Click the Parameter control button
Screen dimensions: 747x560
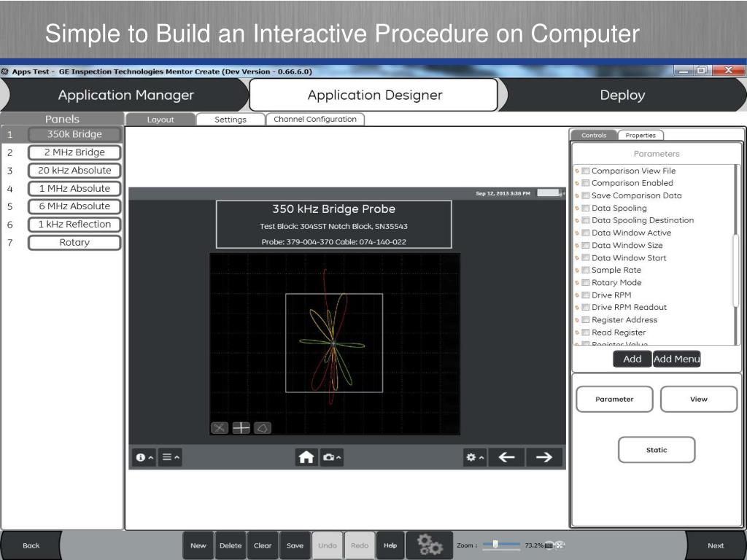click(614, 399)
